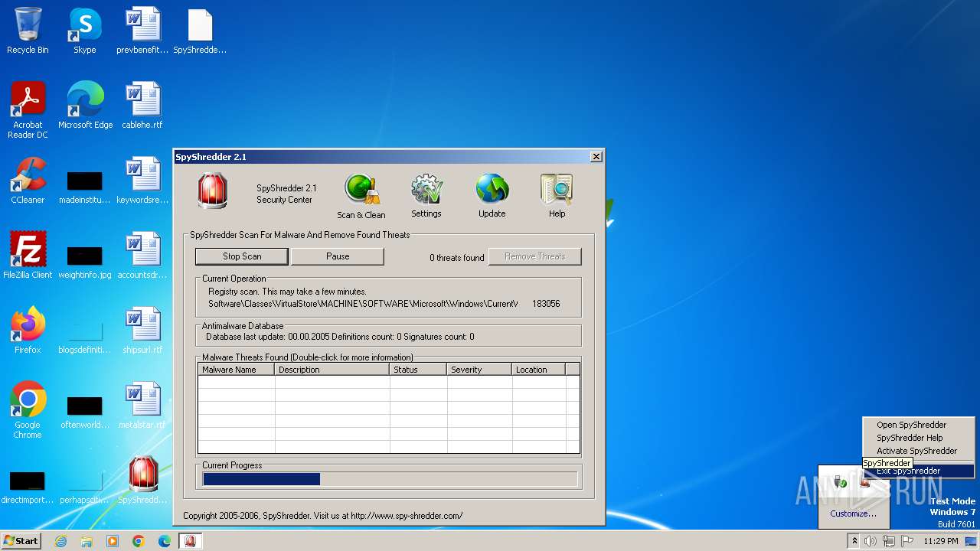Open Windows Explorer folder on taskbar

87,541
